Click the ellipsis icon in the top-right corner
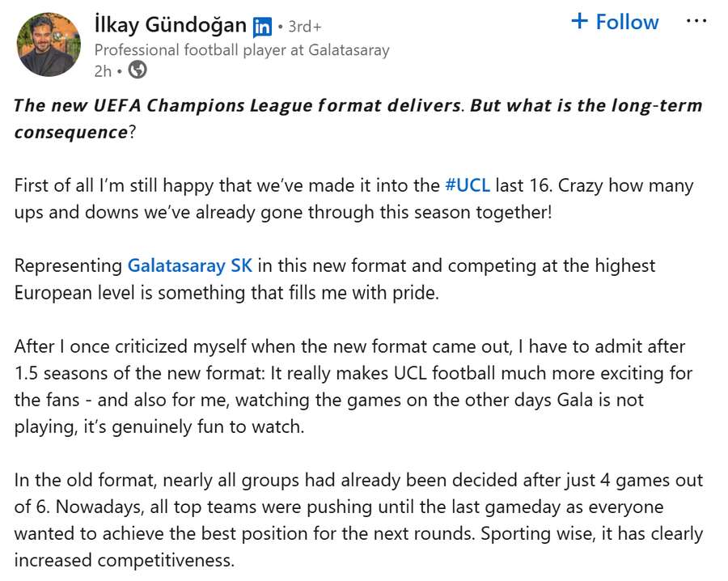The image size is (728, 581). (x=696, y=20)
